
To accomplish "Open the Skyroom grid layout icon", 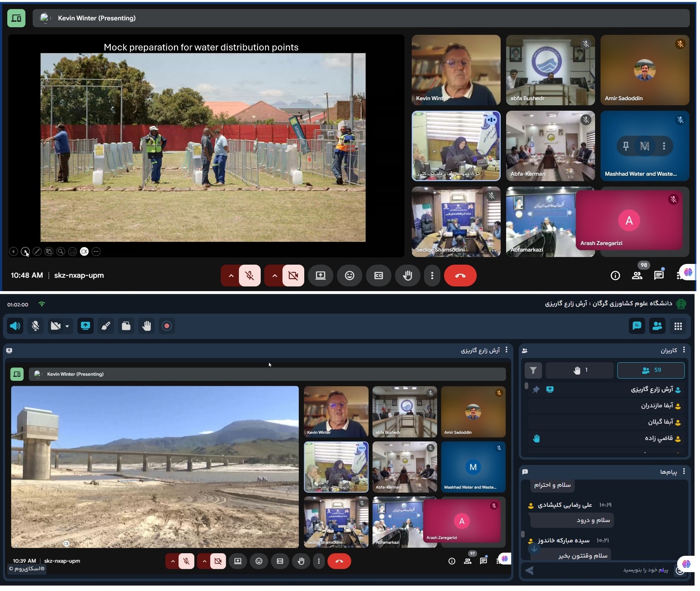I will tap(678, 326).
